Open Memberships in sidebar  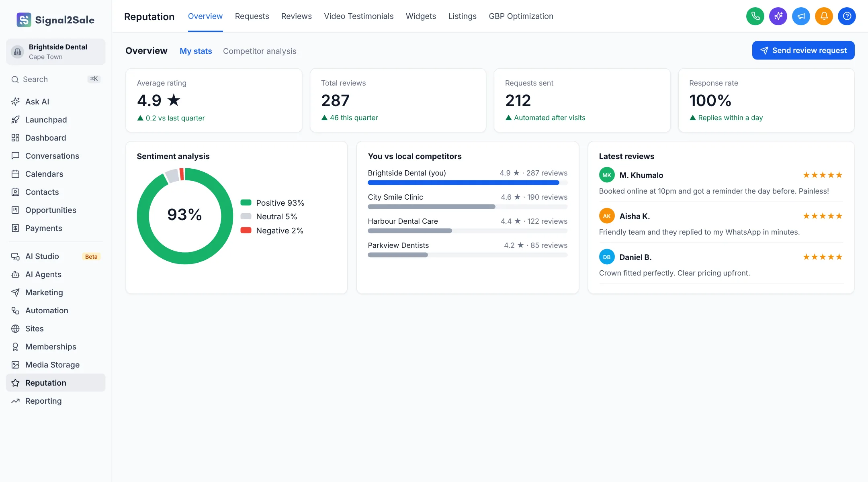coord(55,347)
